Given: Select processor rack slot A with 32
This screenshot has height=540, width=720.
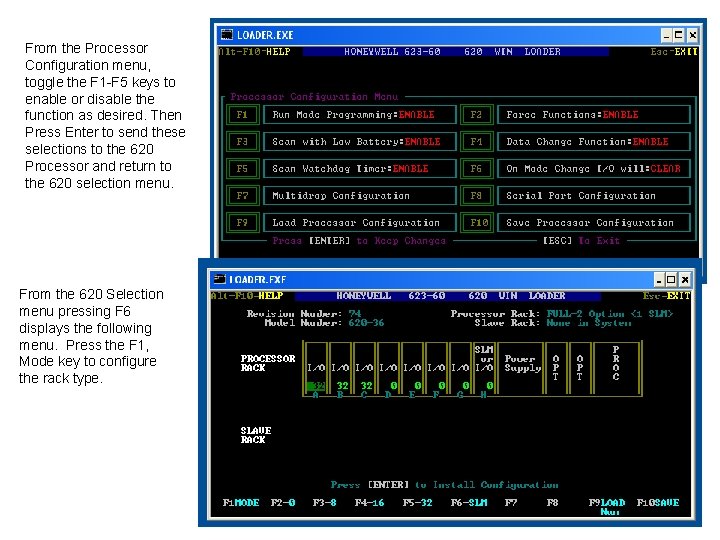Looking at the screenshot, I should coord(315,369).
